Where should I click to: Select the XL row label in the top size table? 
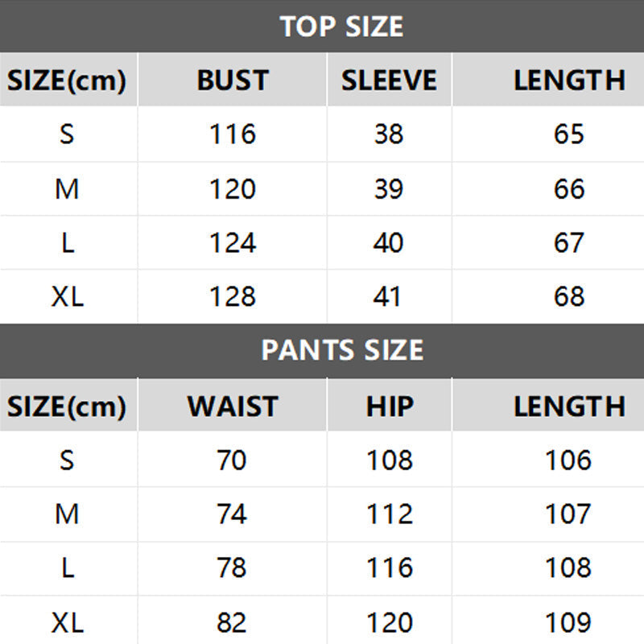pyautogui.click(x=67, y=297)
